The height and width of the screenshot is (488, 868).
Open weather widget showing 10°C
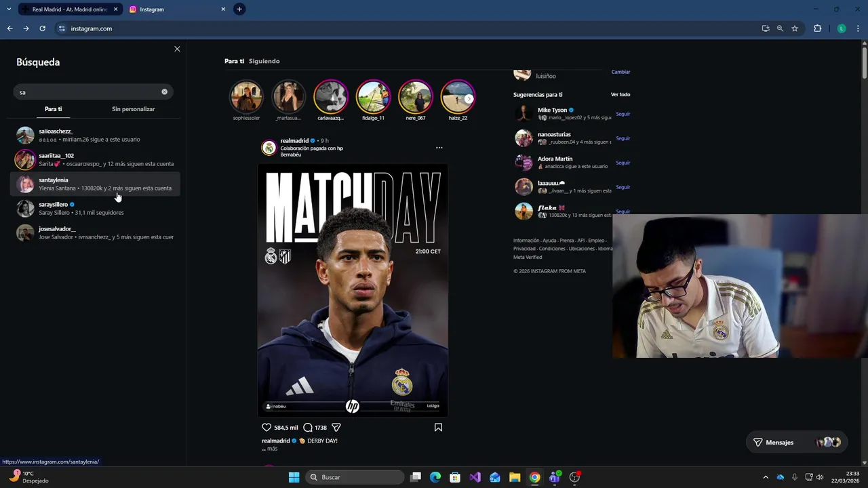[x=30, y=477]
